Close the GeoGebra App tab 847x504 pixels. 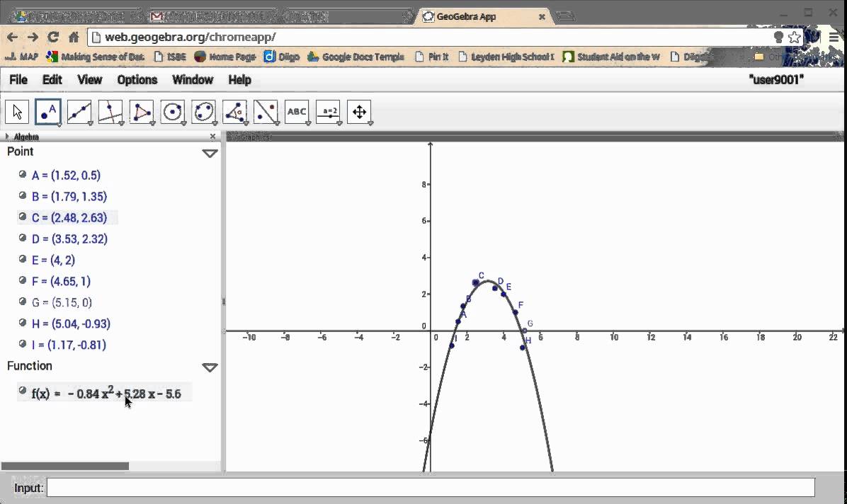542,17
